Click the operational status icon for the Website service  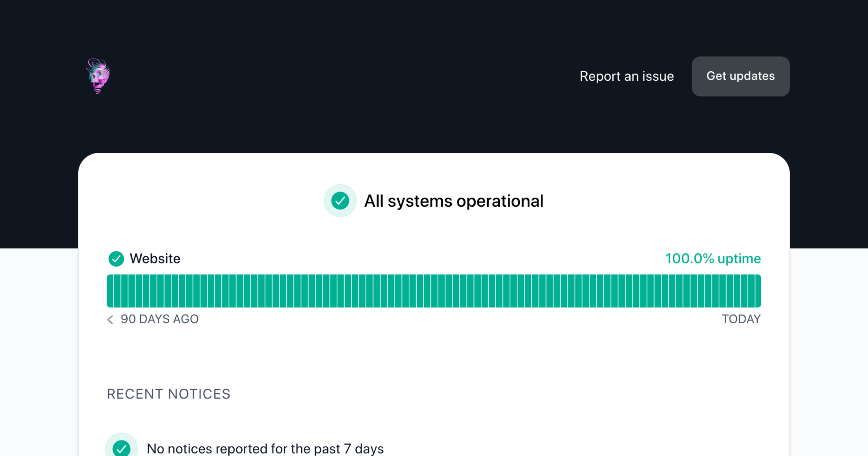[x=116, y=258]
